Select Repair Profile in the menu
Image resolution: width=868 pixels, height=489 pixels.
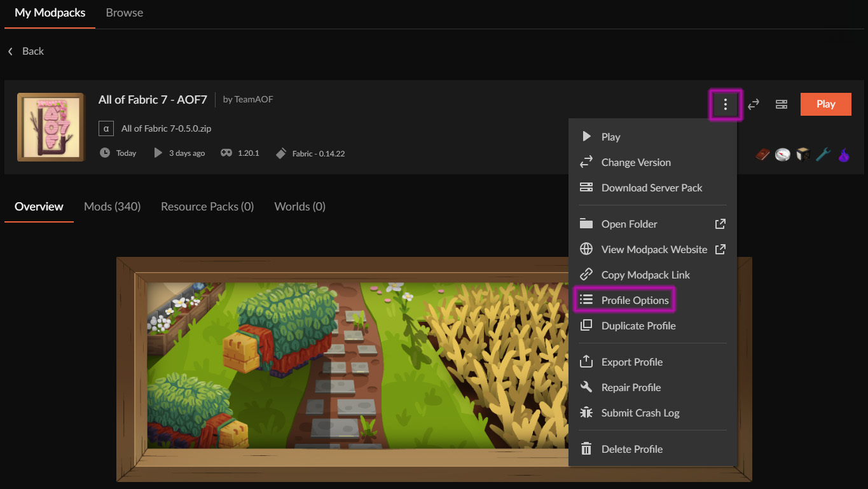click(652, 387)
